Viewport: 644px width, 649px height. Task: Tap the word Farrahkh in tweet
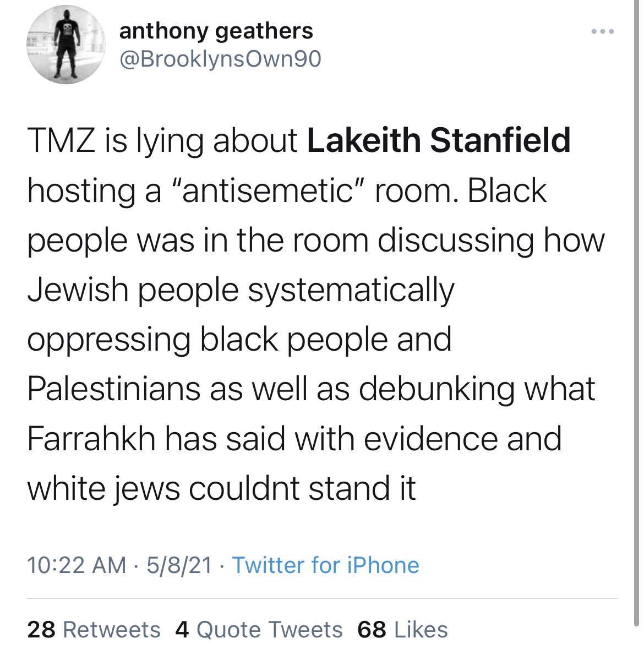click(x=91, y=438)
